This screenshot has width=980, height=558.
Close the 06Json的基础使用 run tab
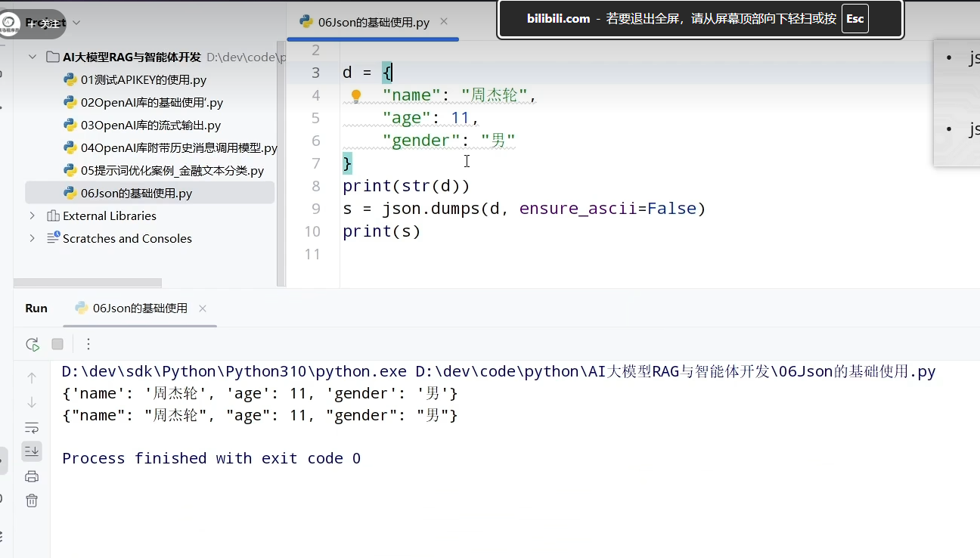[203, 308]
